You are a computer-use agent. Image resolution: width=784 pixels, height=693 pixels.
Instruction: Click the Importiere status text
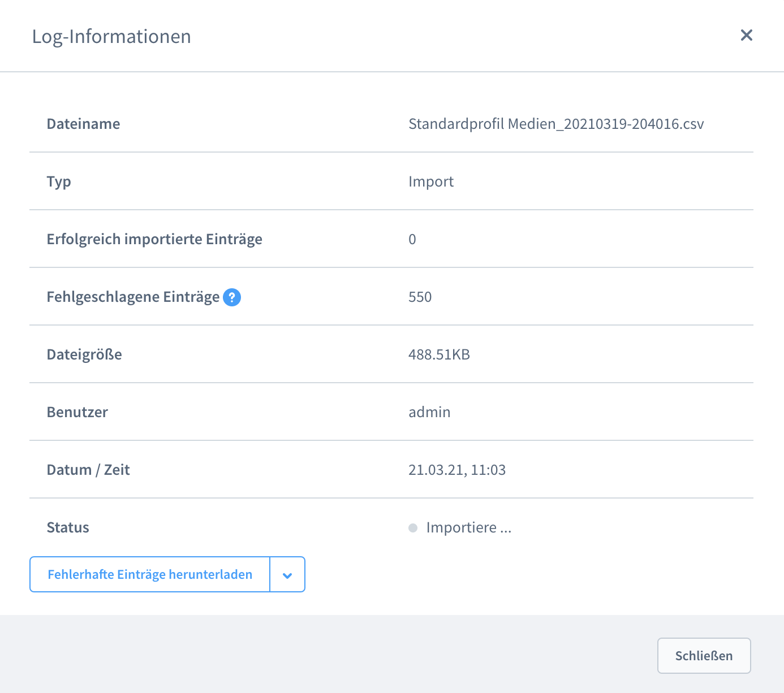point(468,527)
